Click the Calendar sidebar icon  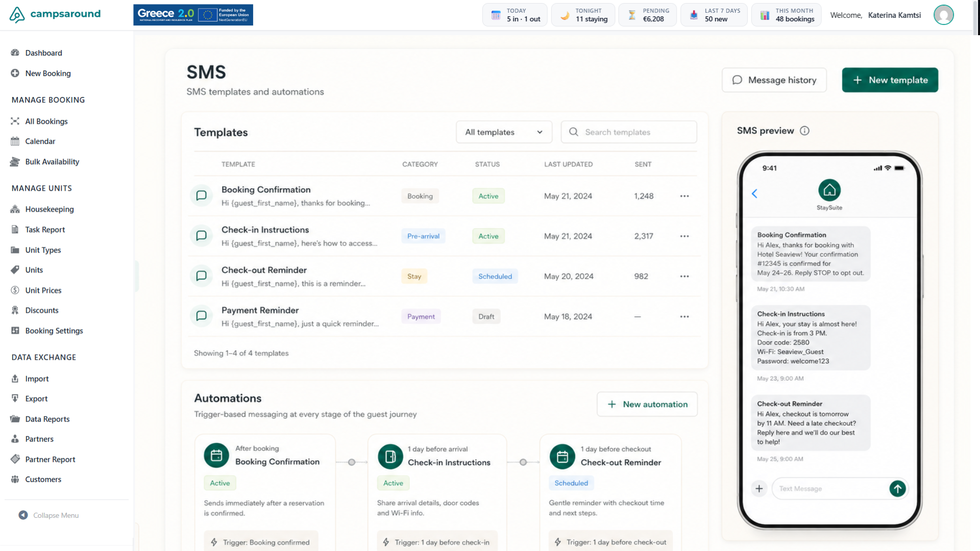[x=15, y=141]
